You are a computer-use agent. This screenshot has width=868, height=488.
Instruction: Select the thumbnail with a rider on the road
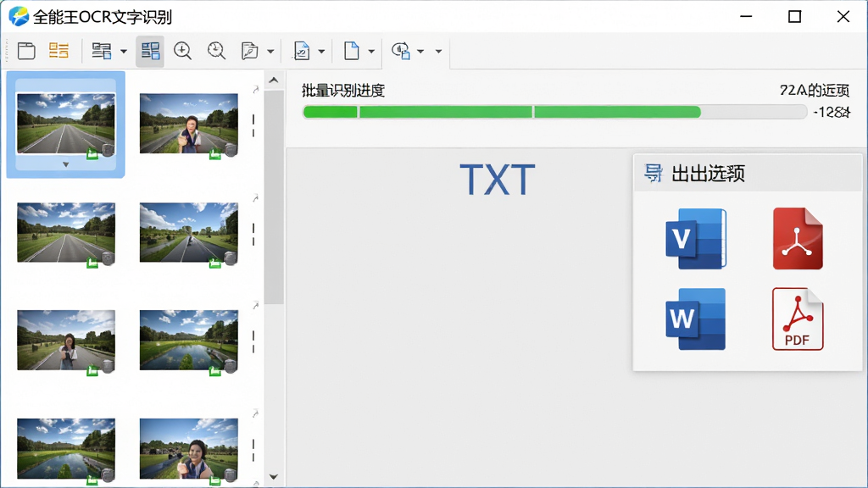click(189, 232)
